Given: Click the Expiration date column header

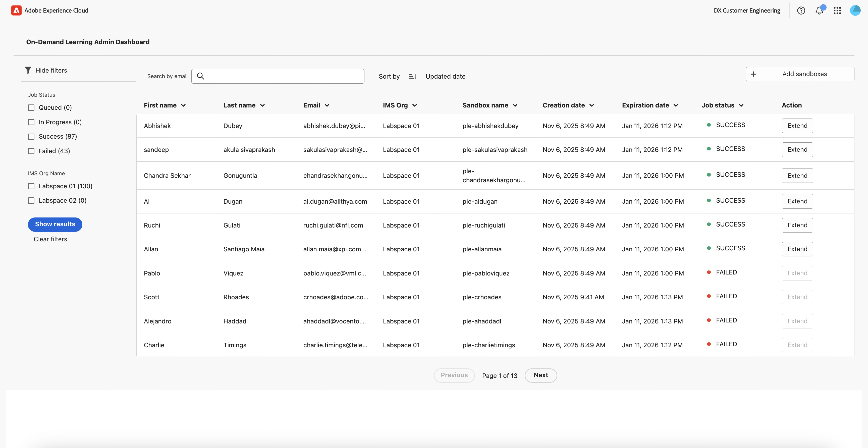Looking at the screenshot, I should 645,105.
